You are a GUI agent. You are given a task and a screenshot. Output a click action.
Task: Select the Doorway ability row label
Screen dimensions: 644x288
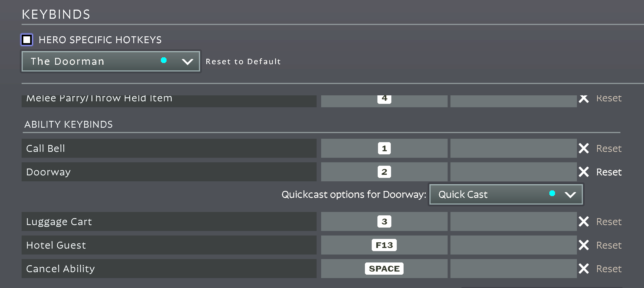[x=169, y=172]
